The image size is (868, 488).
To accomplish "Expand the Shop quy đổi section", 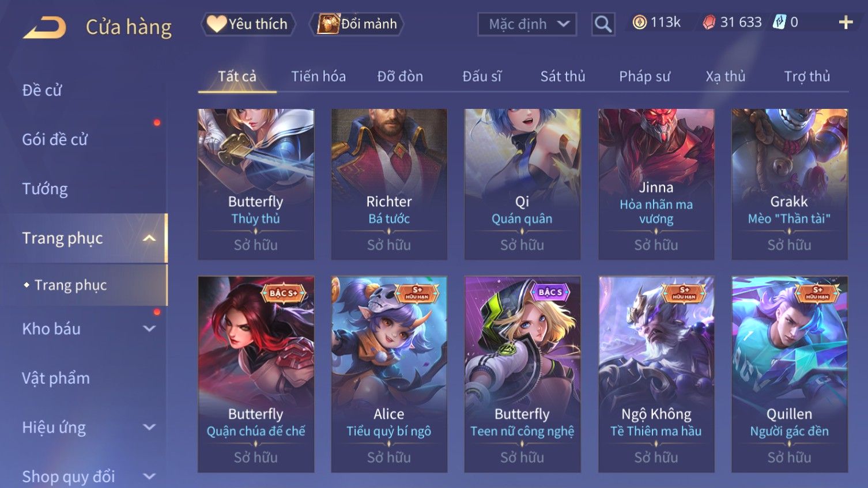I will click(x=149, y=476).
